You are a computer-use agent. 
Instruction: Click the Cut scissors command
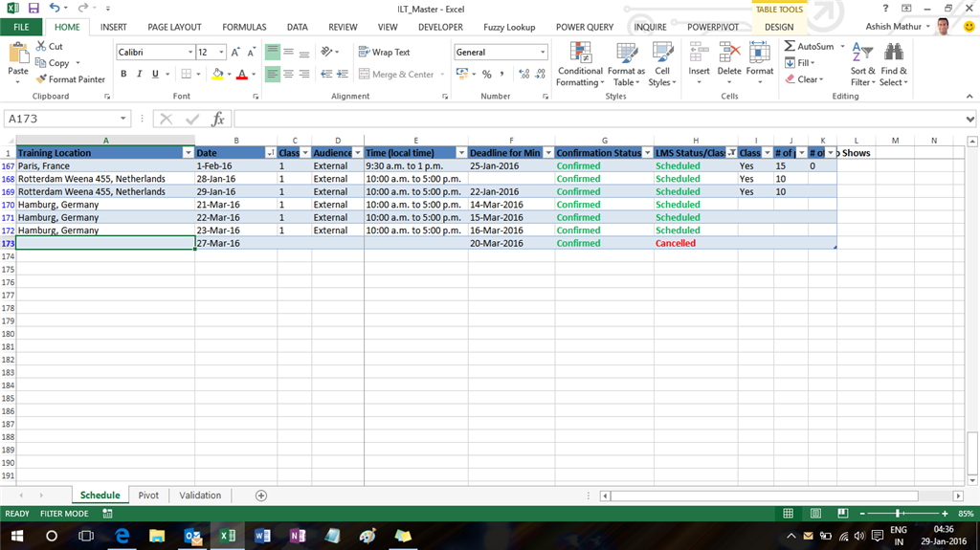[x=50, y=46]
